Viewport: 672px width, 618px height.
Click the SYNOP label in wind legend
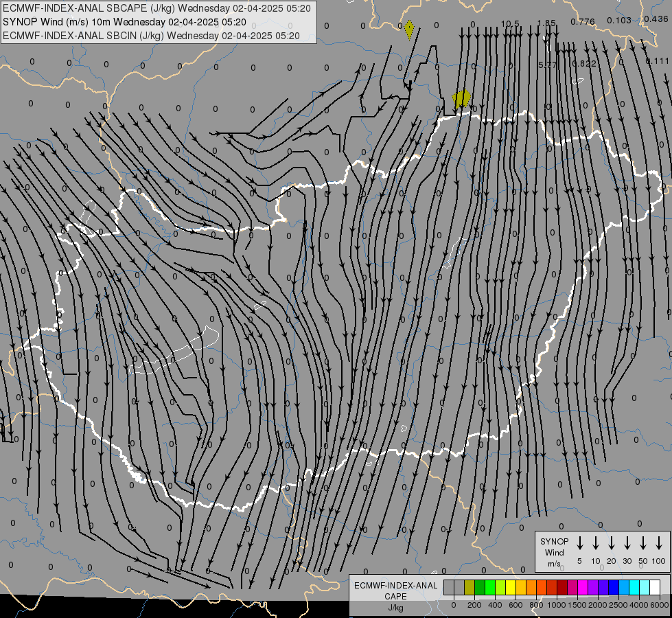click(x=554, y=541)
